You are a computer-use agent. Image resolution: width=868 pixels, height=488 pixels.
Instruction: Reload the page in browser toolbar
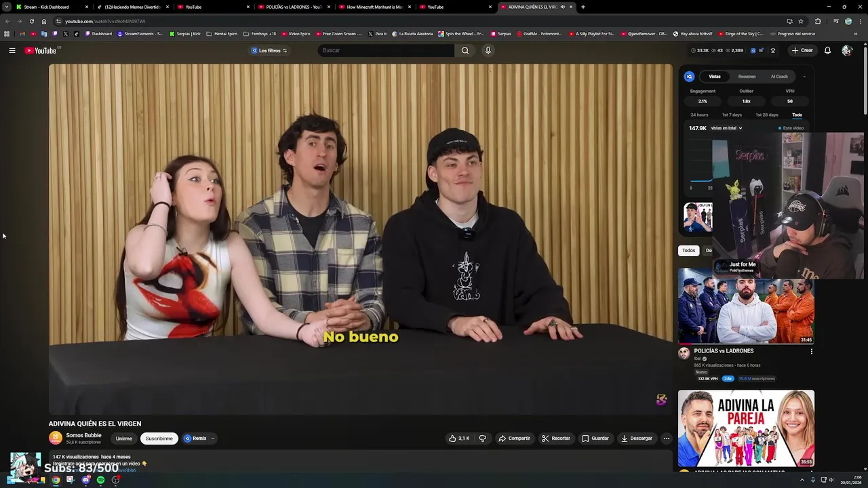[x=31, y=21]
